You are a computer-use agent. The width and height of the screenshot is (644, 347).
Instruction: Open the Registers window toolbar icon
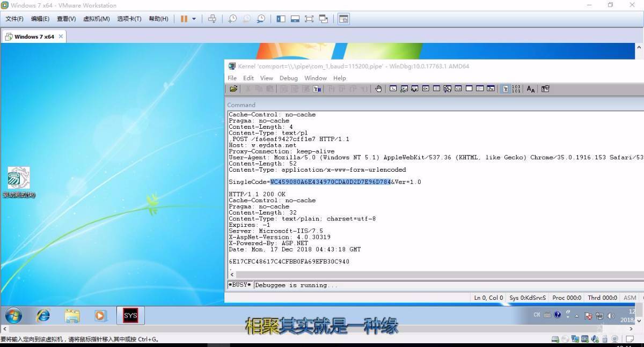(426, 89)
